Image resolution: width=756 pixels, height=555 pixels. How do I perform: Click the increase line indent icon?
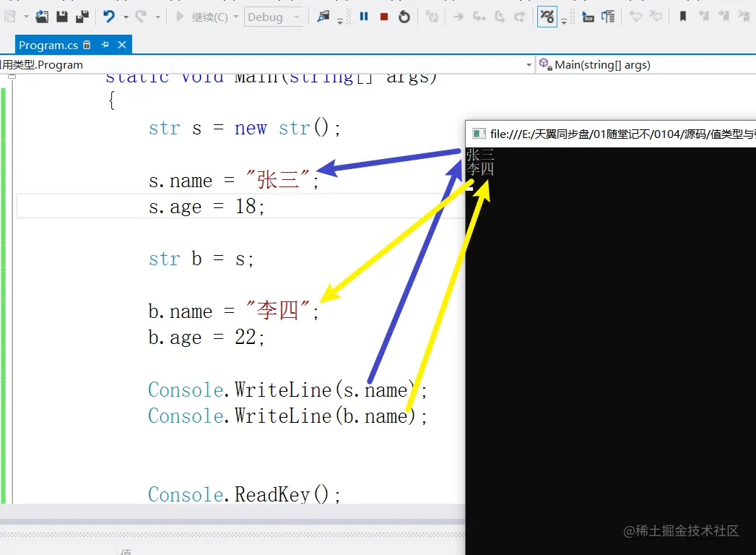[608, 17]
